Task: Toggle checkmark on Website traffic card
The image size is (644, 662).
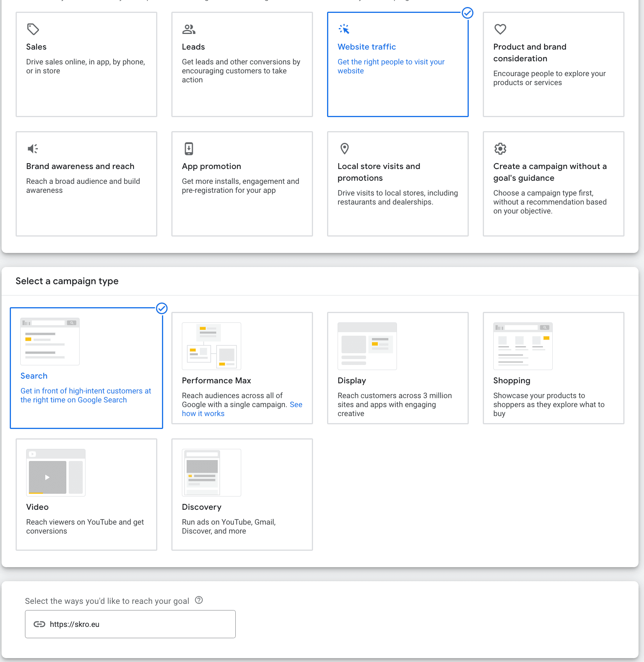Action: point(467,13)
